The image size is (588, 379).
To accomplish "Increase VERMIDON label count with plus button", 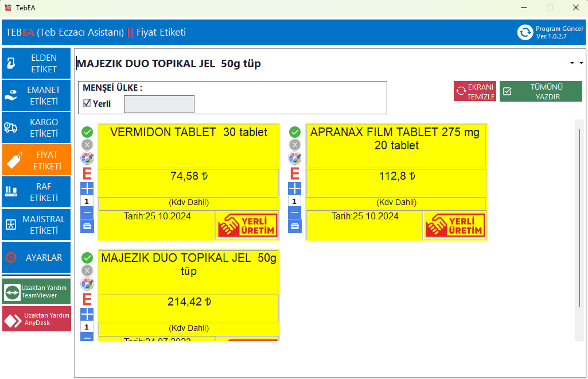I will click(x=87, y=188).
